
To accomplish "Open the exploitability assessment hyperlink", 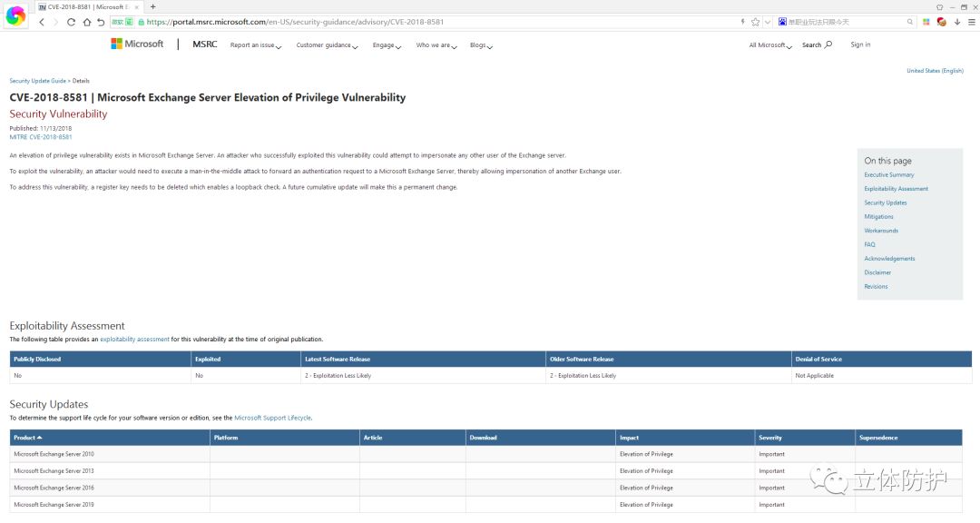I will (x=134, y=339).
